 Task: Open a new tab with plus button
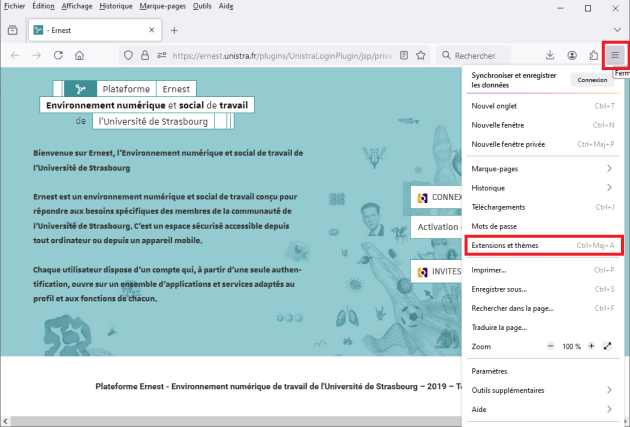[x=174, y=30]
